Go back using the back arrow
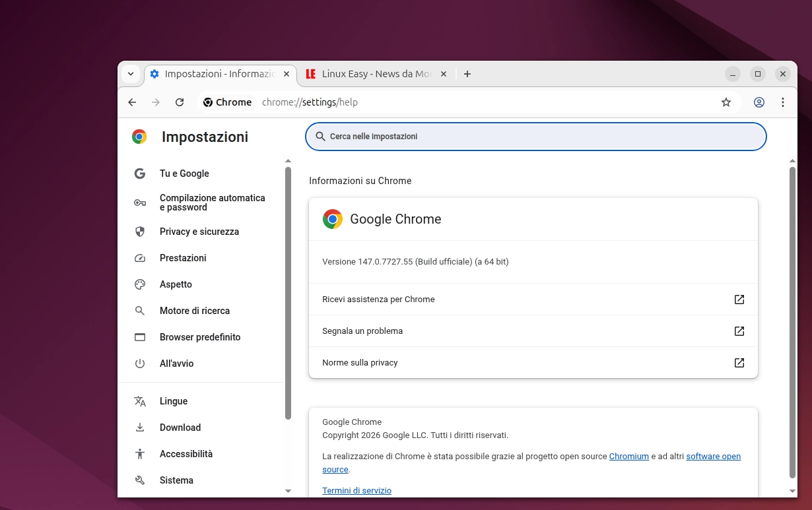 click(132, 102)
